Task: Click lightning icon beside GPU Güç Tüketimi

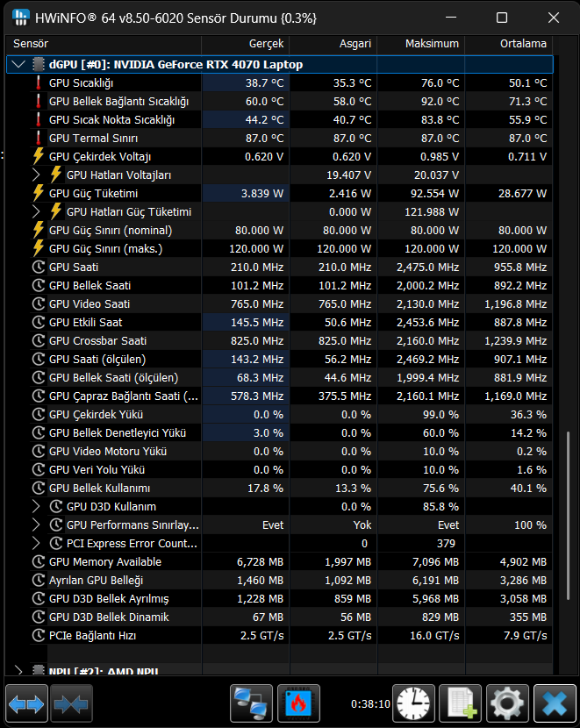Action: coord(38,193)
